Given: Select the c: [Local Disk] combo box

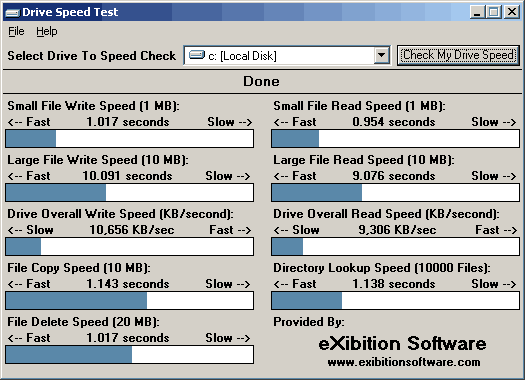Looking at the screenshot, I should click(287, 55).
